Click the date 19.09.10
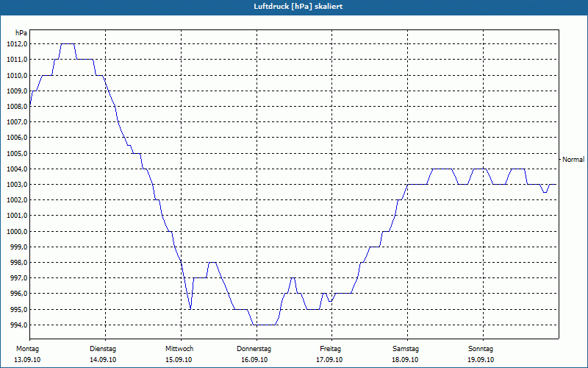Viewport: 588px width, 368px height. tap(481, 360)
